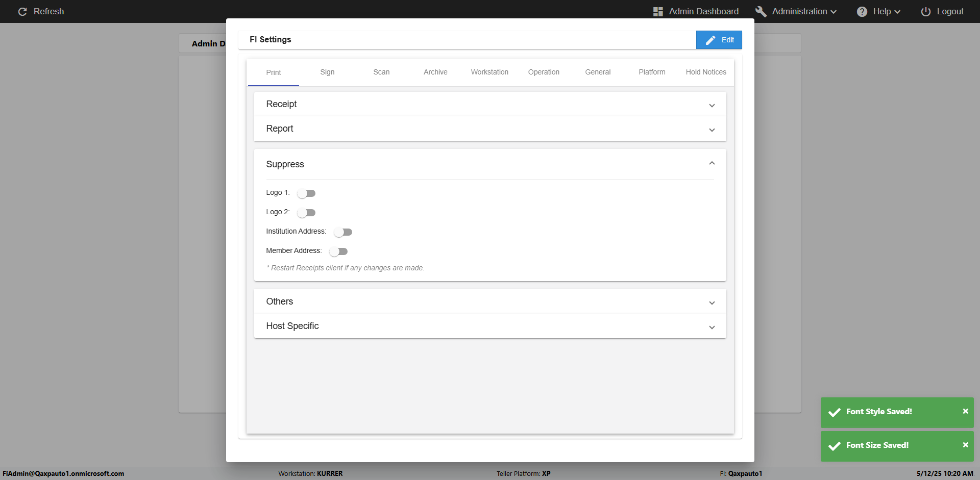Click checkmark icon on Font Style Saved toast

click(835, 412)
